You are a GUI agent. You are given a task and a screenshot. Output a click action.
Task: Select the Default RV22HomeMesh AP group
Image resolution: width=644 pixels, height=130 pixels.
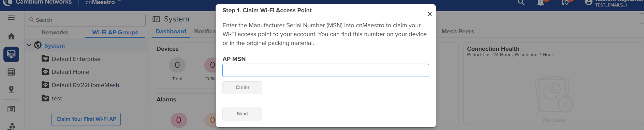(85, 85)
